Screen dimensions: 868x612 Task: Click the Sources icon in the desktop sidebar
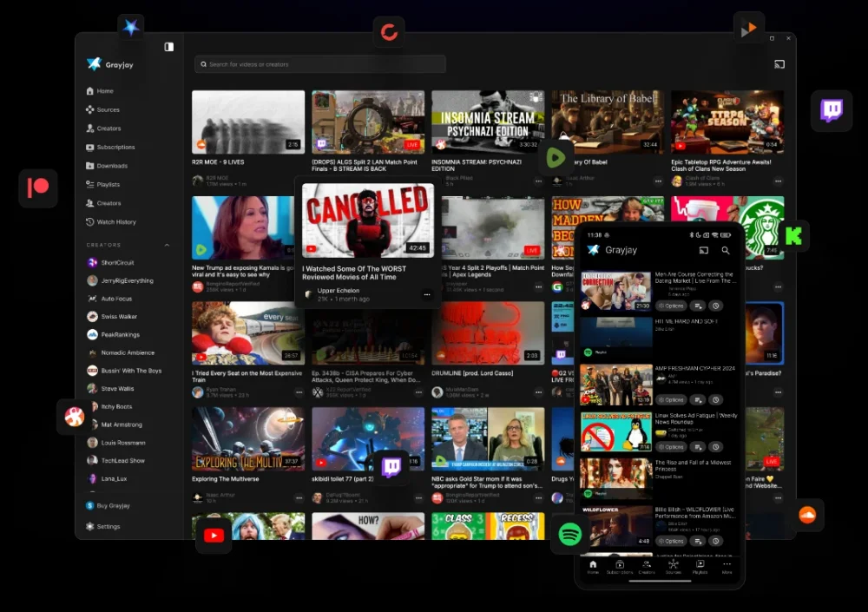(x=90, y=110)
